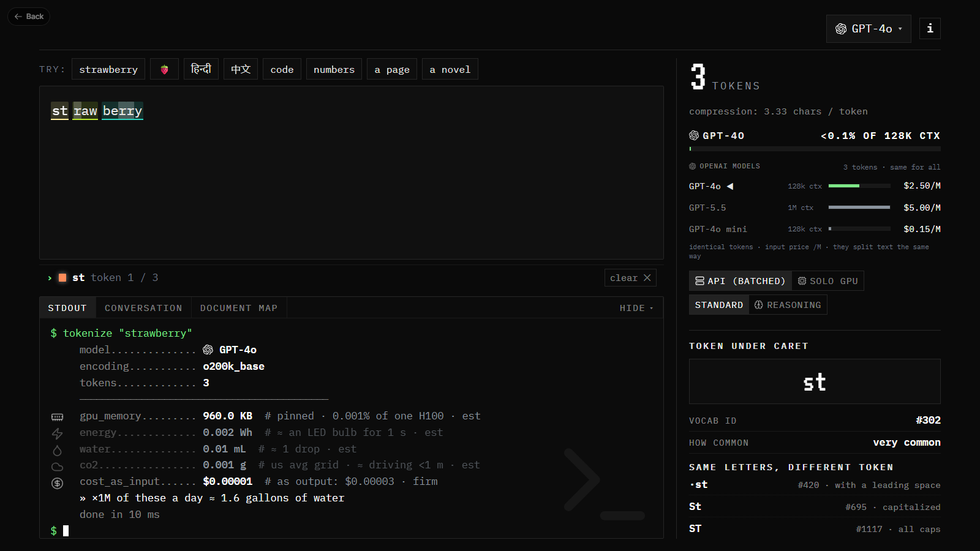Viewport: 980px width, 551px height.
Task: Click the $0.15/M price
Action: point(922,230)
